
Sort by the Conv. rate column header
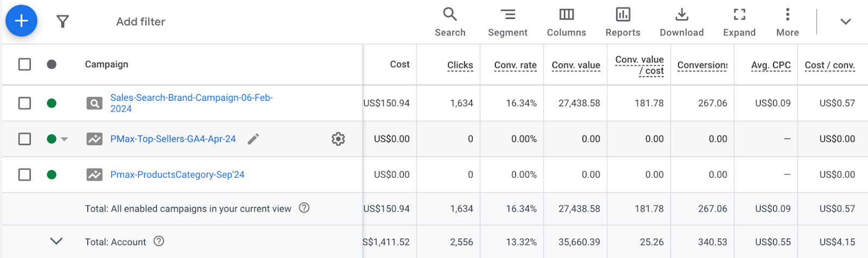pos(515,65)
